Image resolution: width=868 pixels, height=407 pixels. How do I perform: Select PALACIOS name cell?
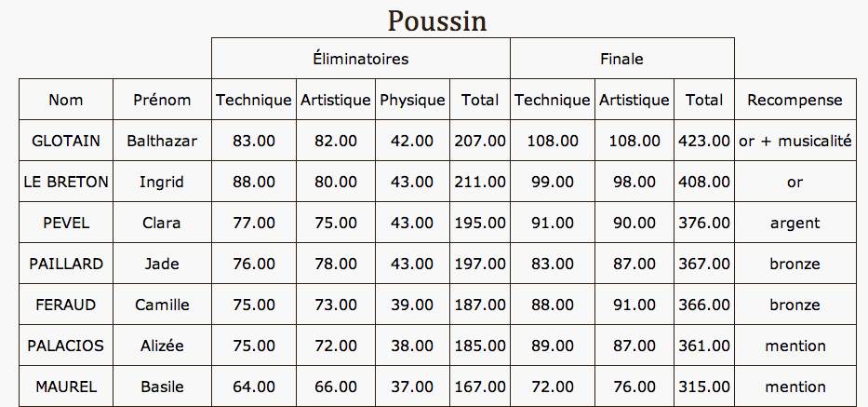(x=66, y=346)
